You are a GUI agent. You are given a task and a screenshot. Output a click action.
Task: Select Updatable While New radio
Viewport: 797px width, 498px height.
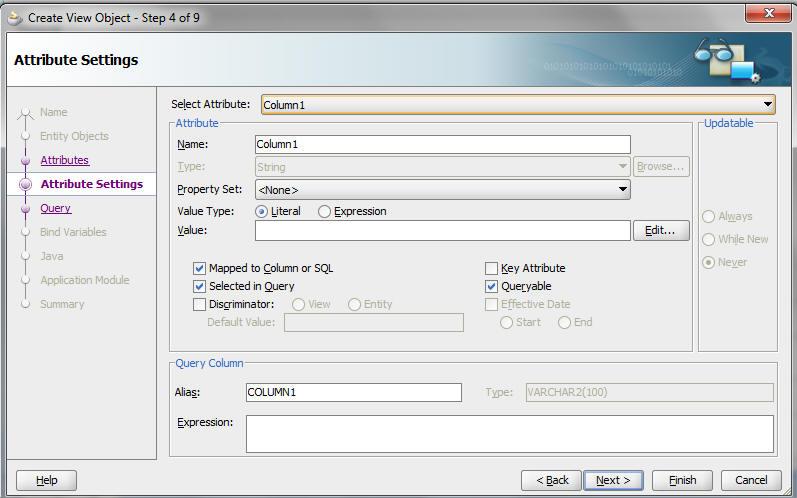708,239
